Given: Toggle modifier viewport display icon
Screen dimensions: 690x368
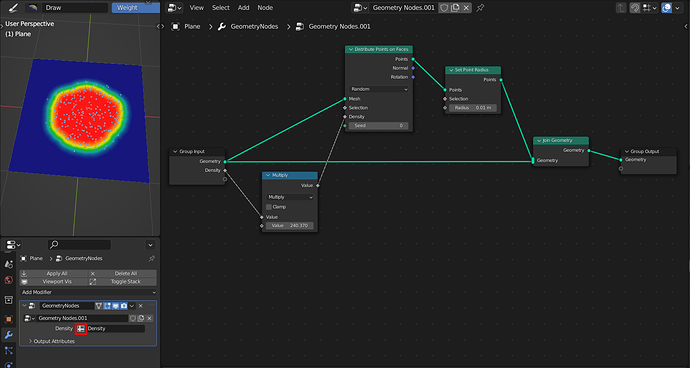Looking at the screenshot, I should [x=115, y=305].
